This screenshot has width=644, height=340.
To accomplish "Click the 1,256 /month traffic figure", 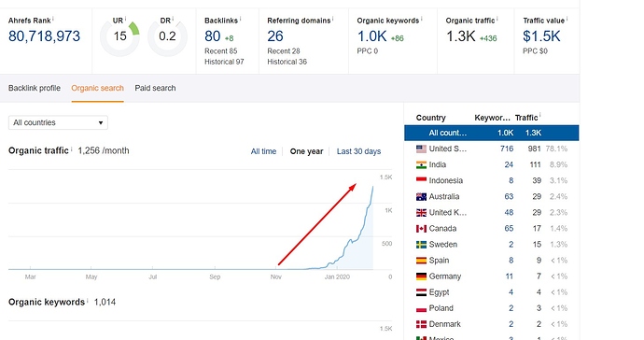I will [104, 151].
